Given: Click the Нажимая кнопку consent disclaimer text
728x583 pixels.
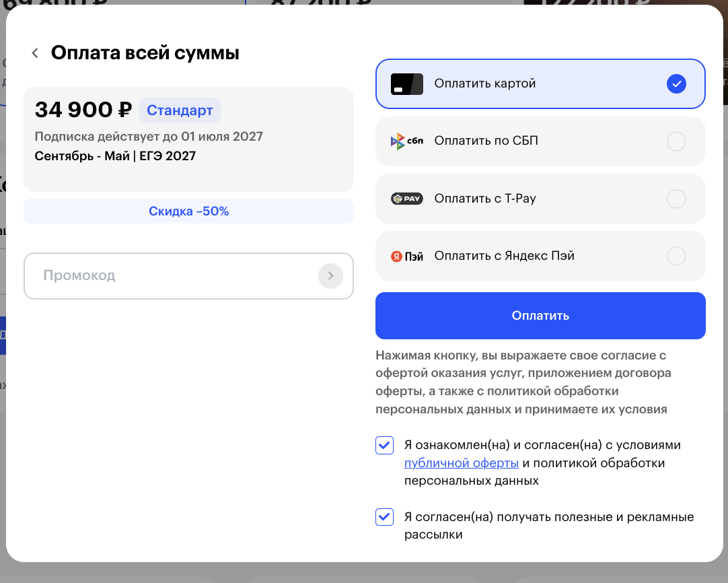Looking at the screenshot, I should point(523,382).
